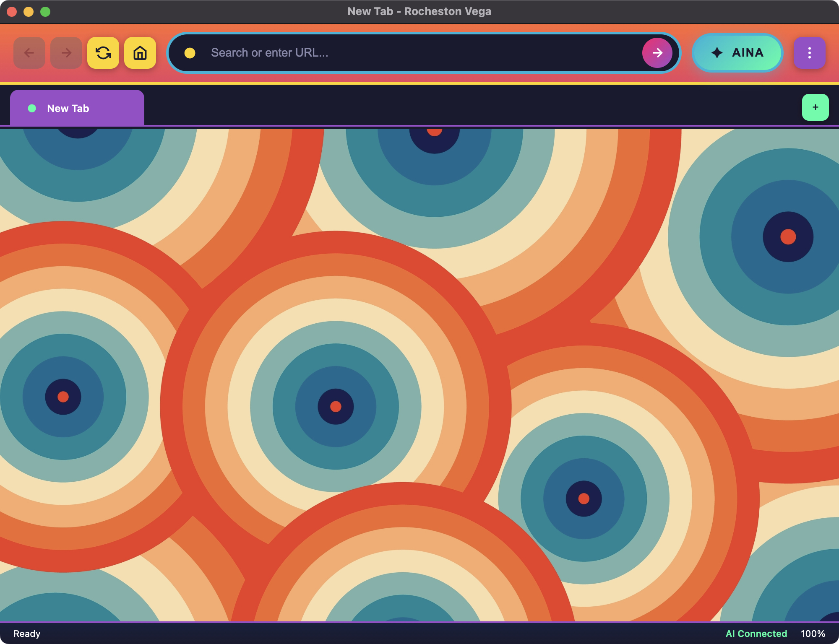Click the sparkle star icon in AINA

click(717, 53)
